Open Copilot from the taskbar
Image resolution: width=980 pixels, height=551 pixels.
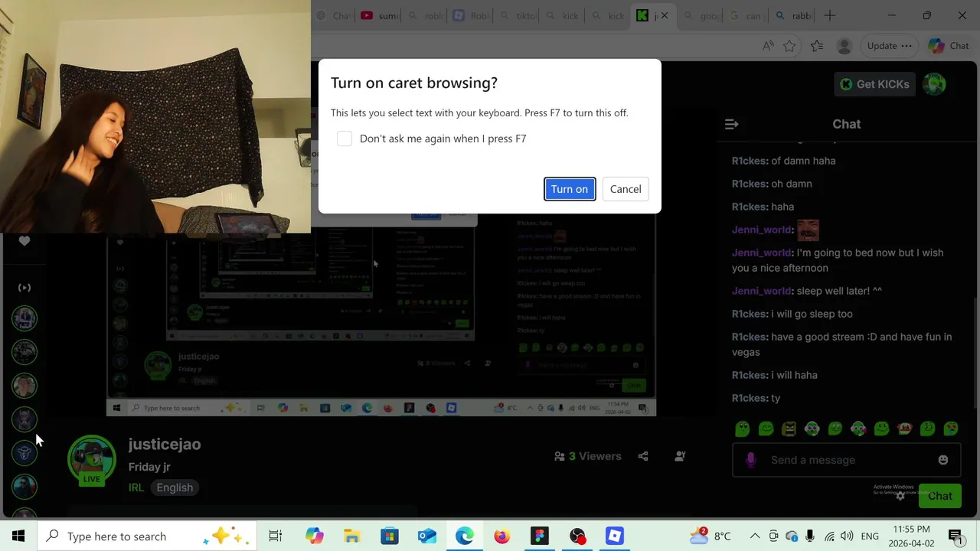click(314, 536)
